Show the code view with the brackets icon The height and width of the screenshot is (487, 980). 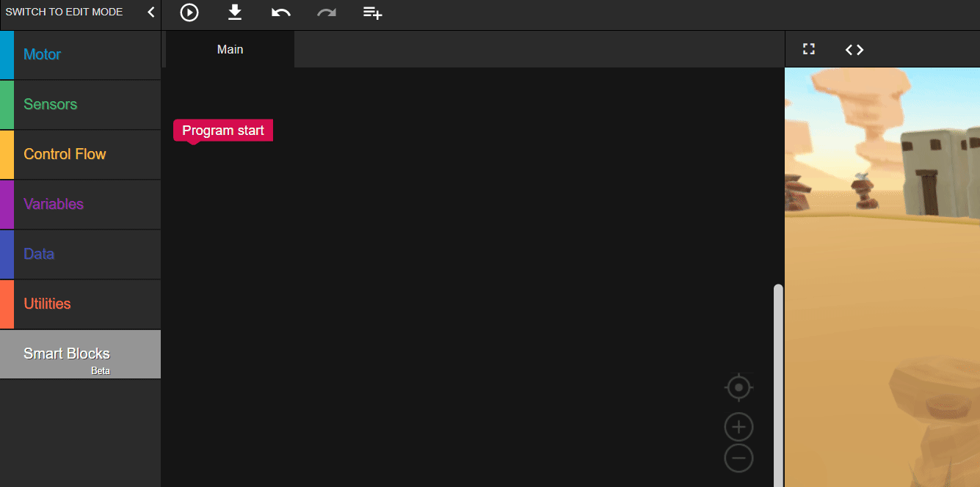[x=854, y=49]
